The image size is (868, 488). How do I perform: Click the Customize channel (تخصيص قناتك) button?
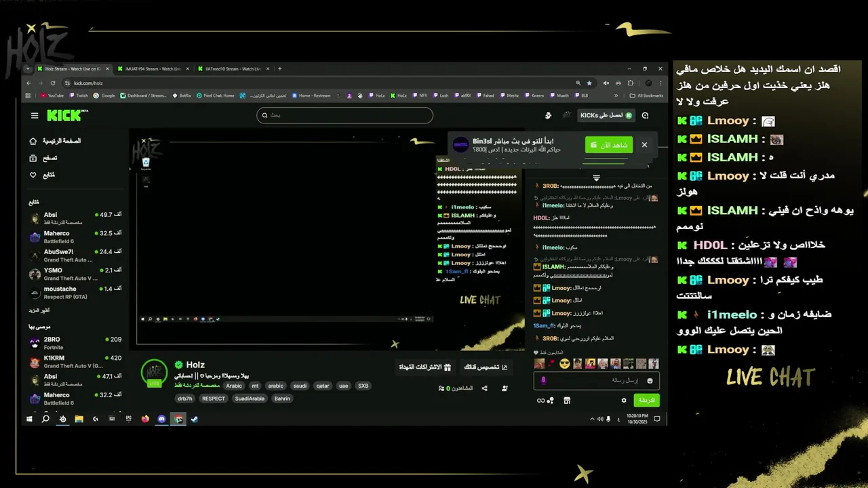[486, 367]
